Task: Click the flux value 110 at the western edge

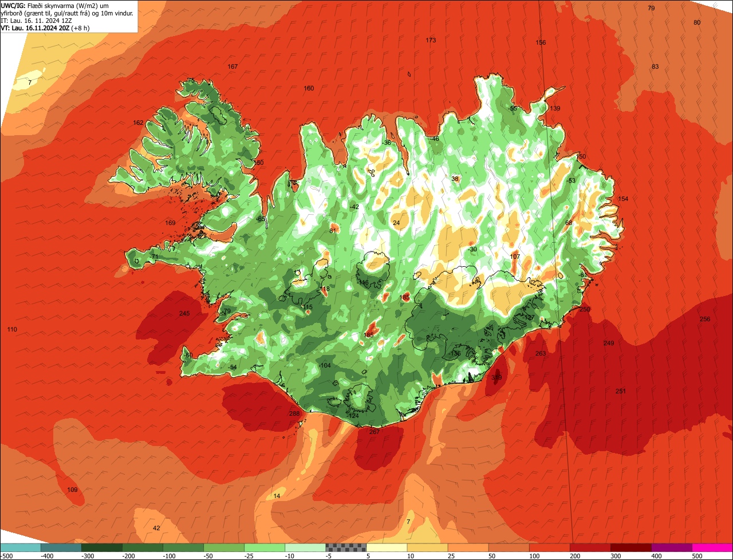Action: coord(12,329)
